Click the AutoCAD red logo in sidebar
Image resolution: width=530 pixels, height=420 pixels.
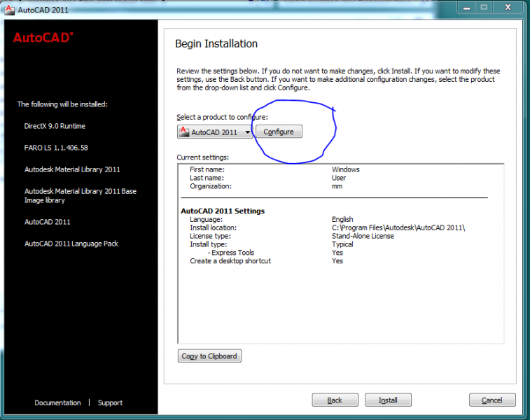[43, 38]
